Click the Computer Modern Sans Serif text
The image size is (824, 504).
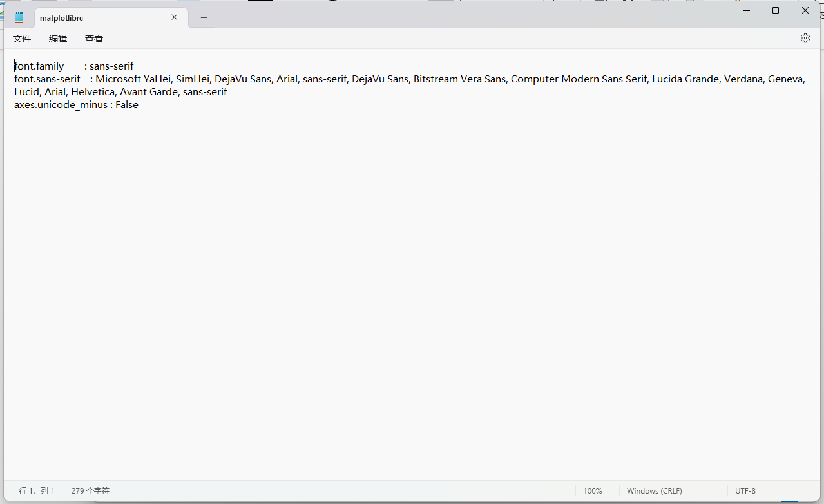(x=579, y=79)
